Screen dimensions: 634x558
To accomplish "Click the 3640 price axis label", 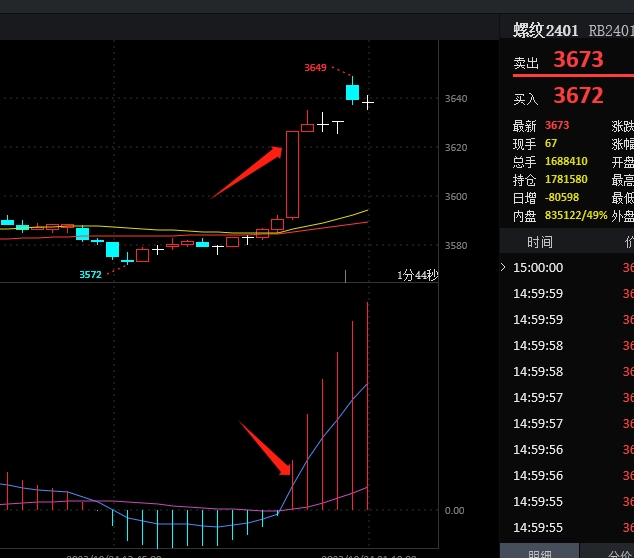I will click(456, 99).
